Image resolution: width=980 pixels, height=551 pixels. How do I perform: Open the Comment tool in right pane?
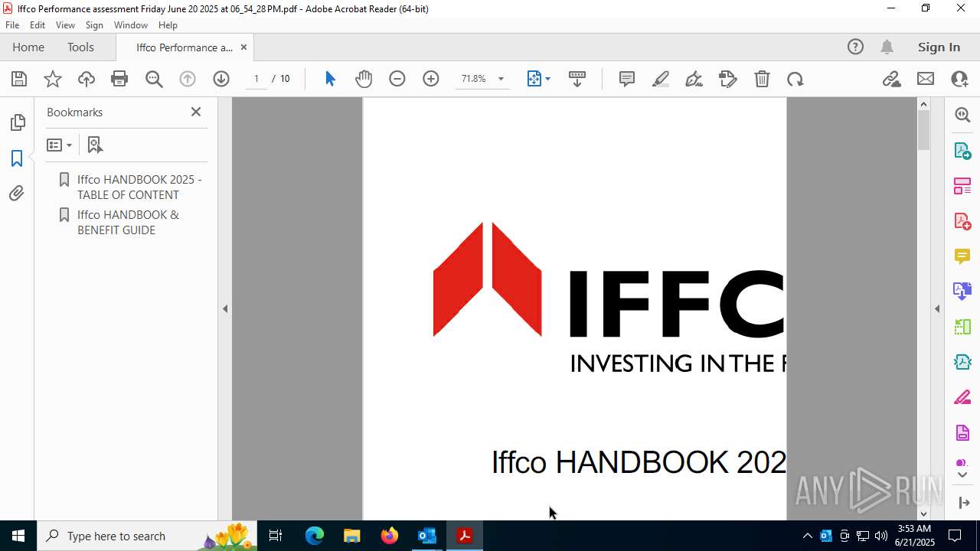[962, 256]
